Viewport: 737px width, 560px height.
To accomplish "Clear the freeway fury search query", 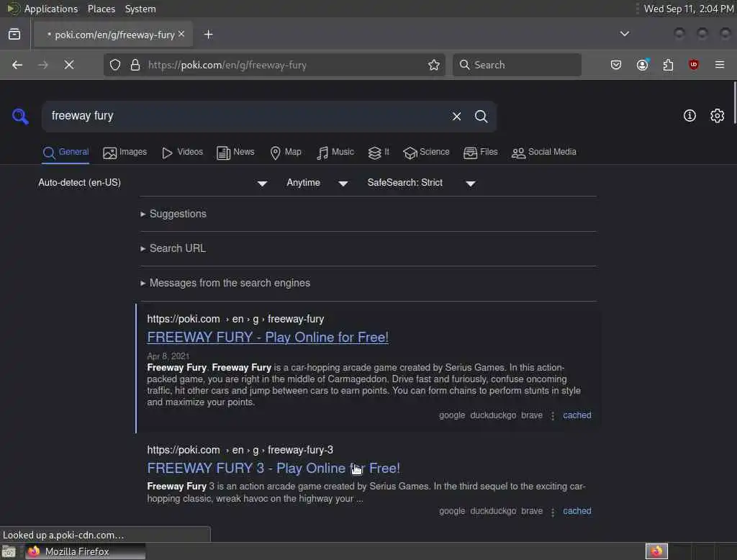I will [x=456, y=116].
